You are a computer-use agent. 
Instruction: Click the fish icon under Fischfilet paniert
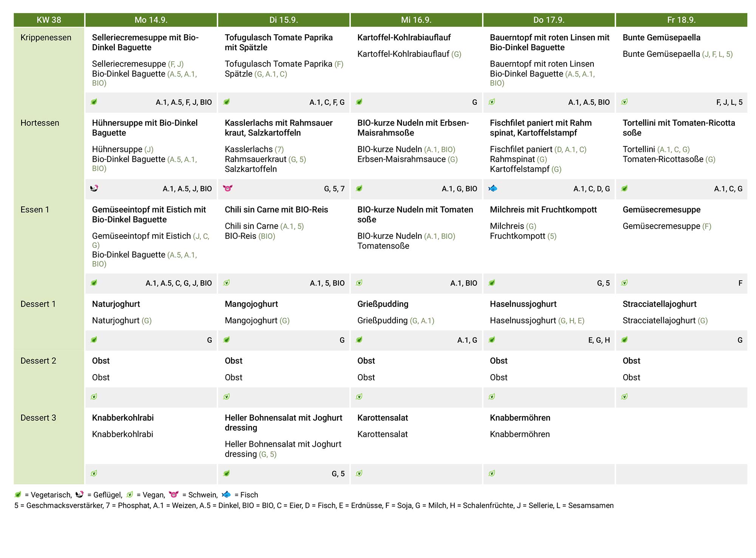point(493,188)
